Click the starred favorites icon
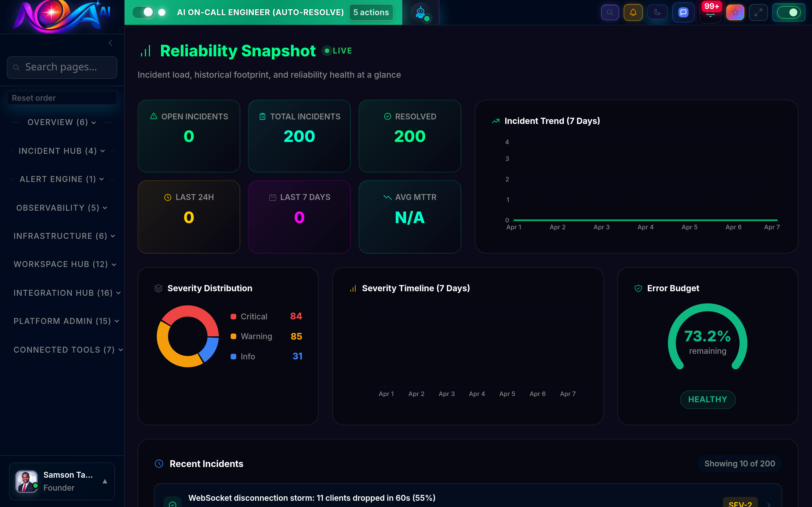The width and height of the screenshot is (812, 507). pos(735,12)
